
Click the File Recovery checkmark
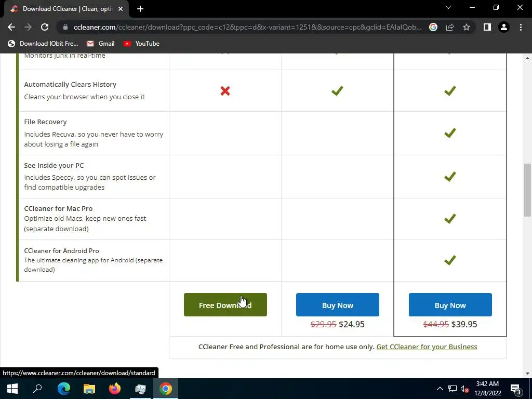pos(450,133)
